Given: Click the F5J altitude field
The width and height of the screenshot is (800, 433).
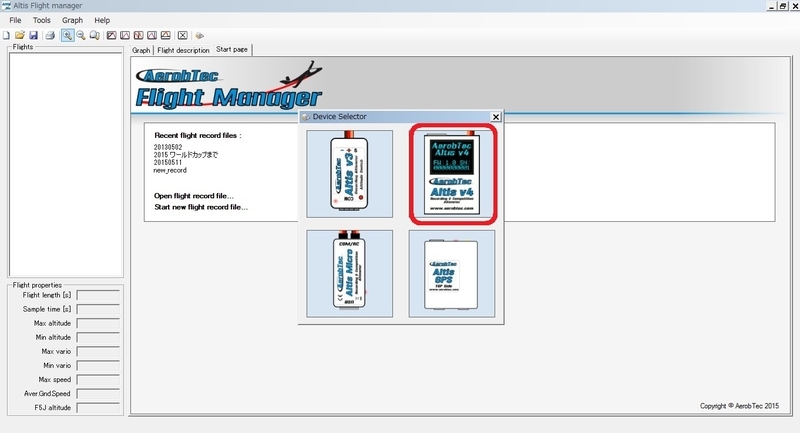Looking at the screenshot, I should click(98, 407).
